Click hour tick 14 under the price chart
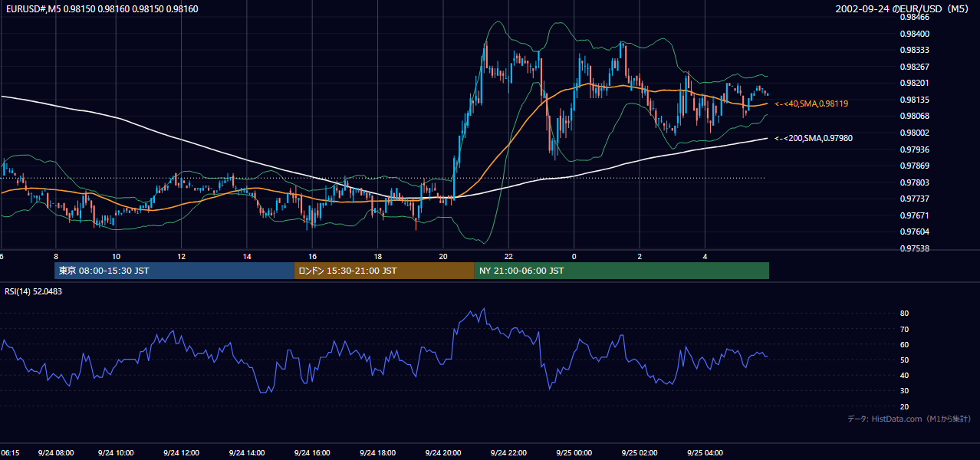980x460 pixels. [x=247, y=256]
